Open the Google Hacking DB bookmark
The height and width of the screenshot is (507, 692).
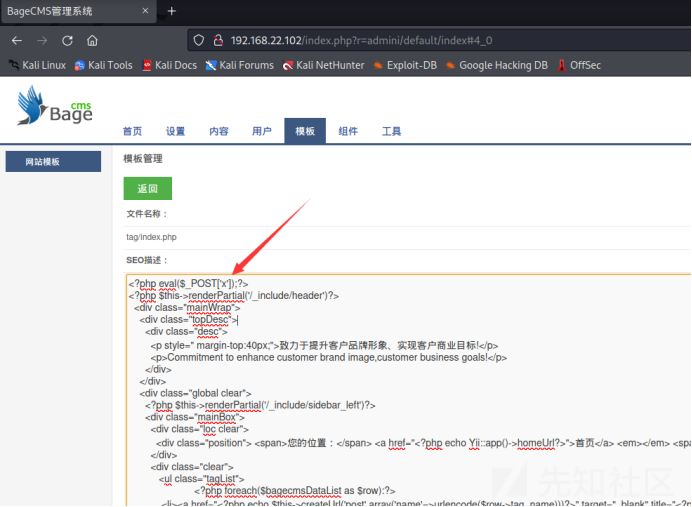click(496, 65)
